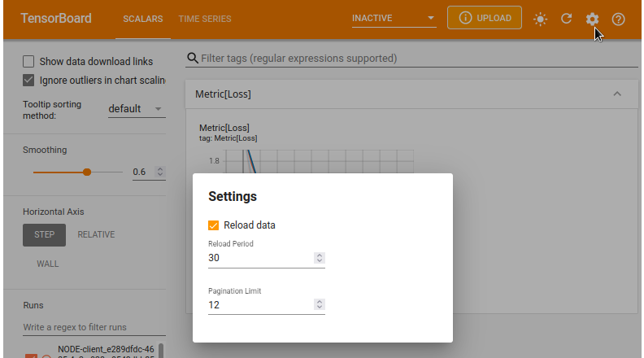Toggle the light/dark theme icon
The width and height of the screenshot is (644, 358).
pos(541,19)
